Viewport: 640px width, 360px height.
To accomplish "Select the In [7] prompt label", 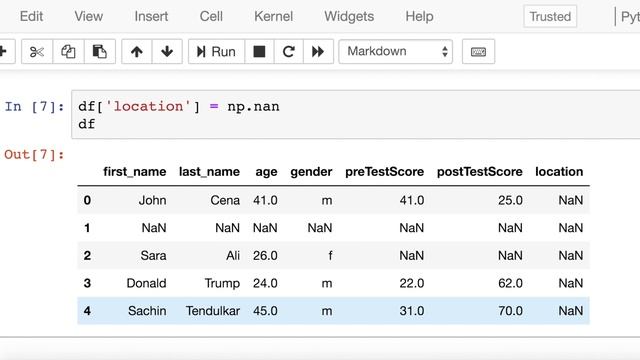I will [35, 107].
